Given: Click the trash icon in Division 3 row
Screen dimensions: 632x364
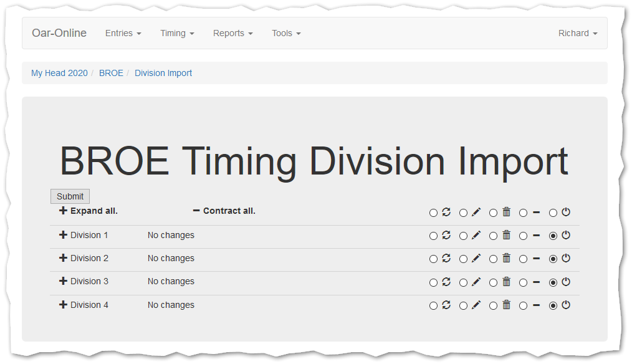Looking at the screenshot, I should coord(506,281).
